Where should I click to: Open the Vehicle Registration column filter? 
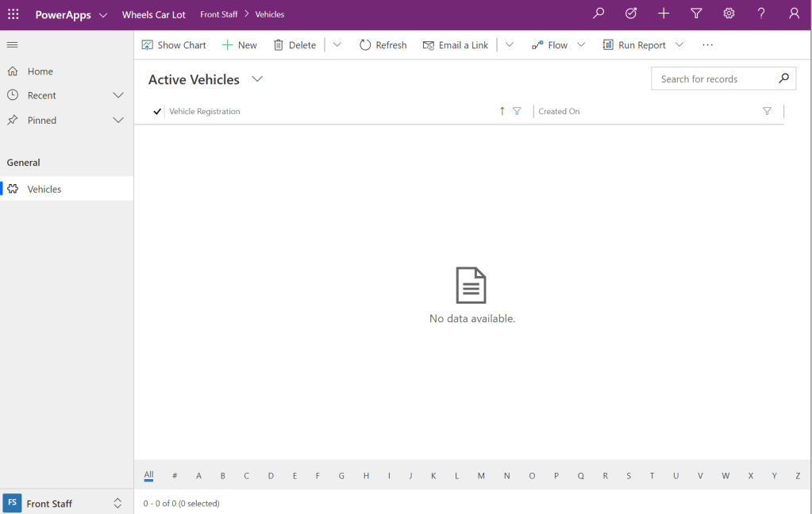pos(517,112)
